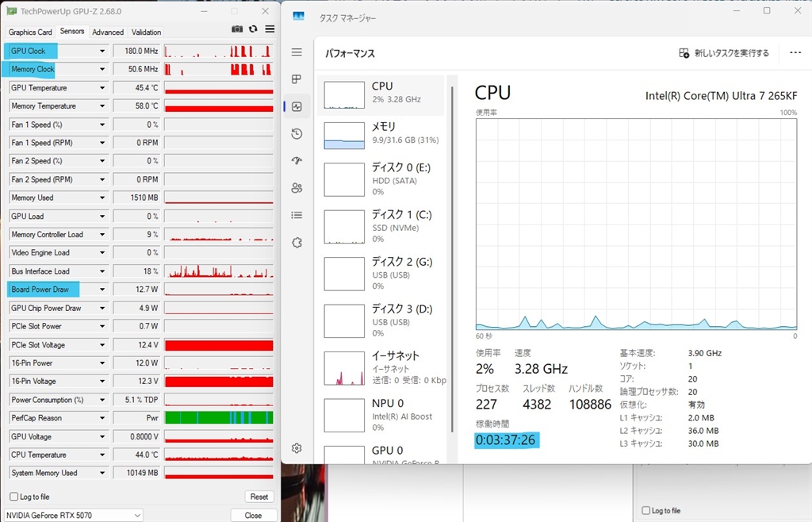The width and height of the screenshot is (812, 522).
Task: Click the 108886 handle count value
Action: (x=590, y=405)
